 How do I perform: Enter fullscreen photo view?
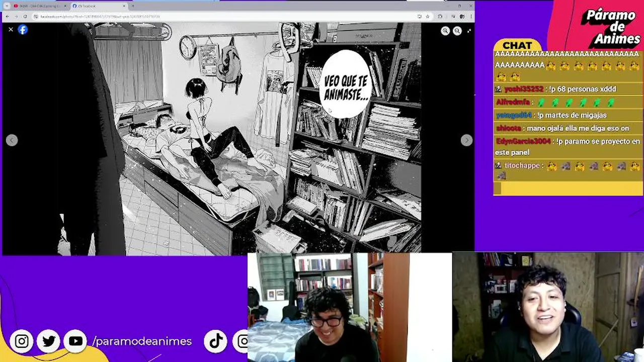[x=469, y=31]
